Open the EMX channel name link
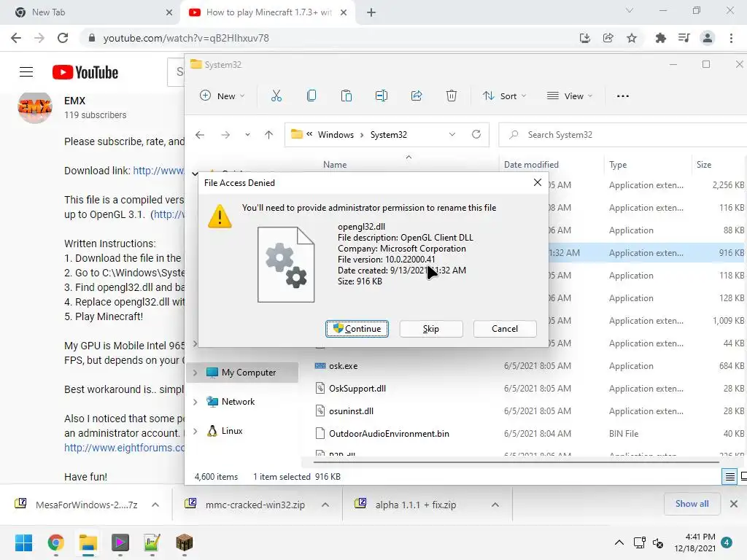The image size is (747, 560). (x=75, y=101)
